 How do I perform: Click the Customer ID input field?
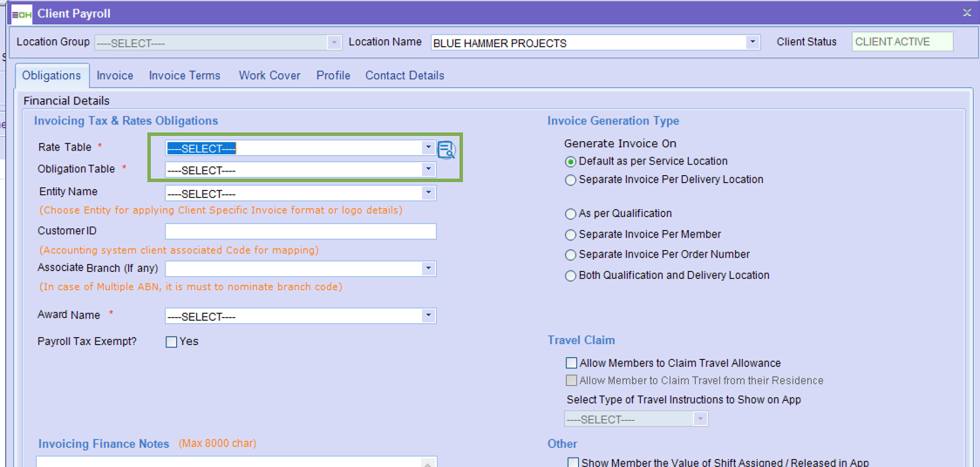point(300,232)
